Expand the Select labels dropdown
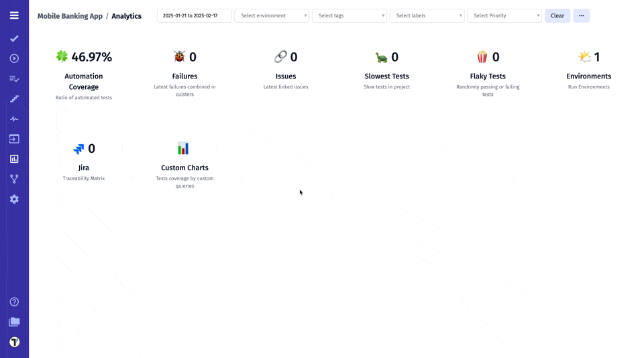Image resolution: width=644 pixels, height=358 pixels. coord(427,15)
